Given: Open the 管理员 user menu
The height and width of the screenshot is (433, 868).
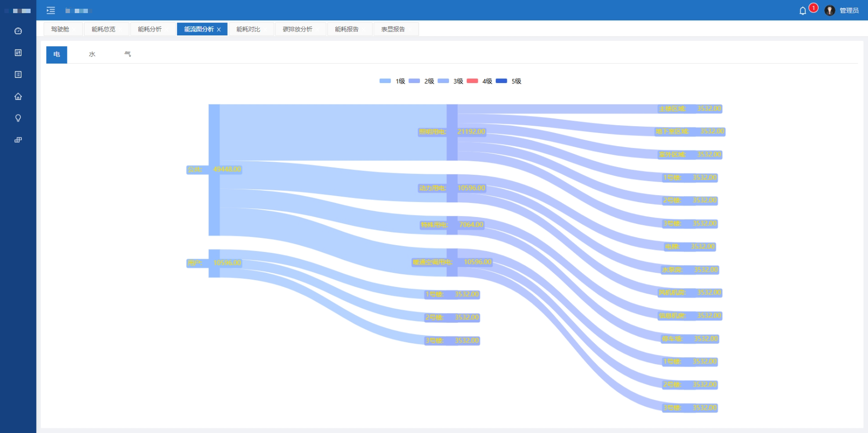Looking at the screenshot, I should pyautogui.click(x=849, y=11).
